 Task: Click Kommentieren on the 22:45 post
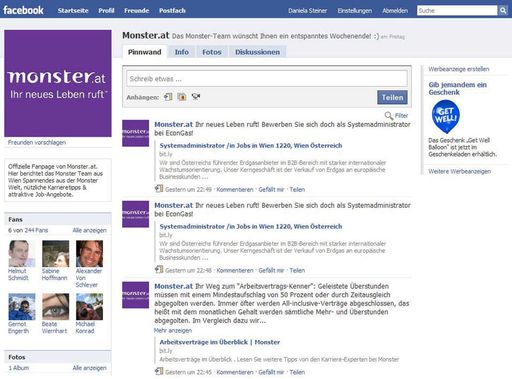pos(235,372)
